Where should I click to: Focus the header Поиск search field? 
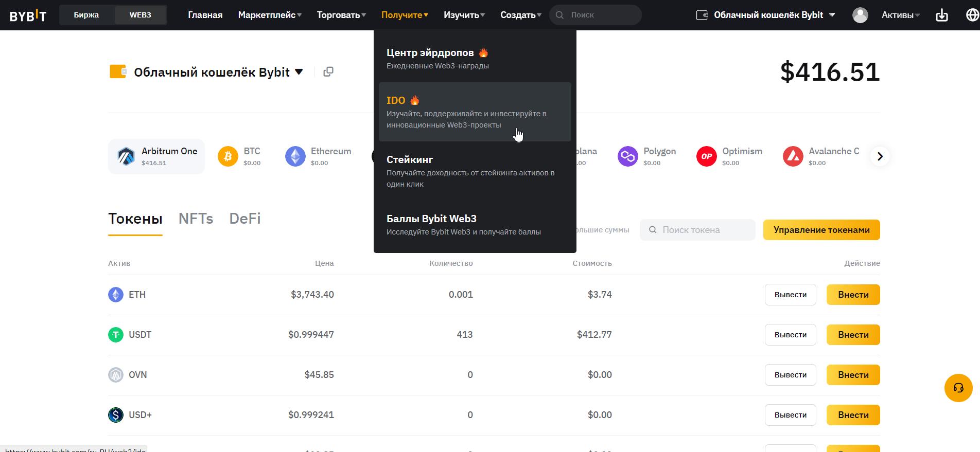pos(596,15)
